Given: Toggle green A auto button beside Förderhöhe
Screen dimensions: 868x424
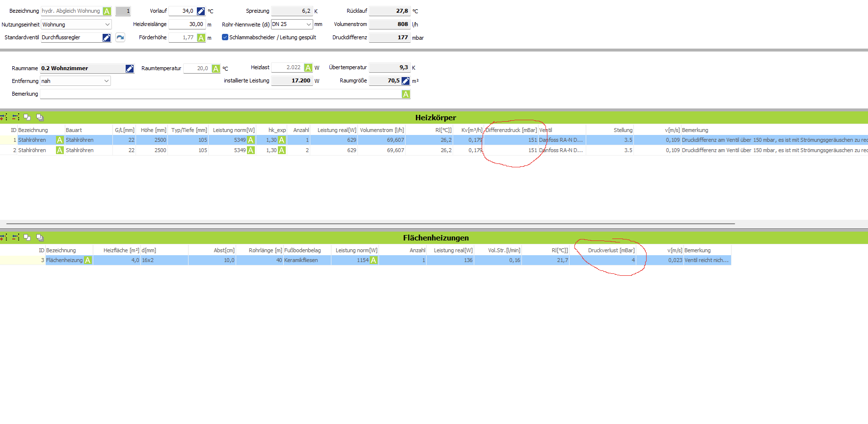Looking at the screenshot, I should (x=201, y=38).
